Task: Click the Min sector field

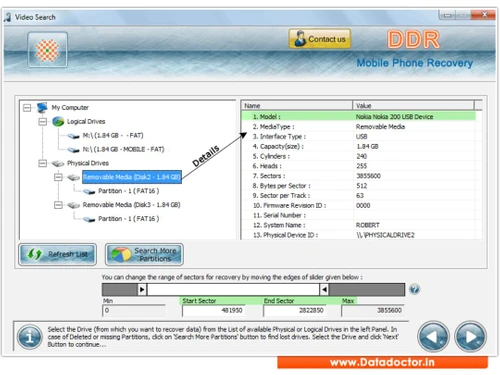Action: point(134,310)
